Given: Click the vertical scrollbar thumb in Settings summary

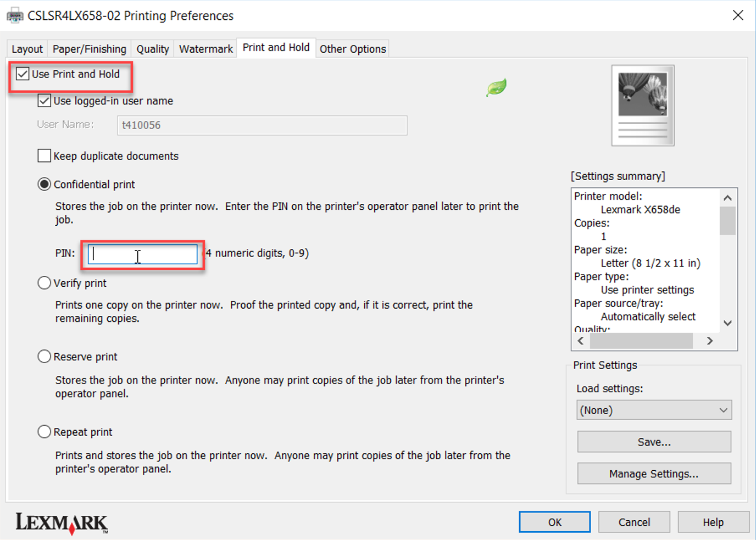Looking at the screenshot, I should (727, 220).
